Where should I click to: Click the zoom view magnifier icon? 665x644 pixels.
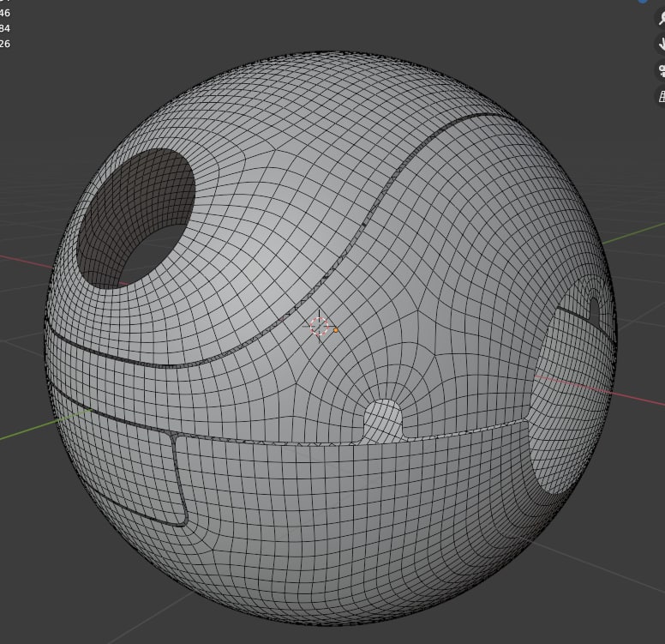[662, 17]
